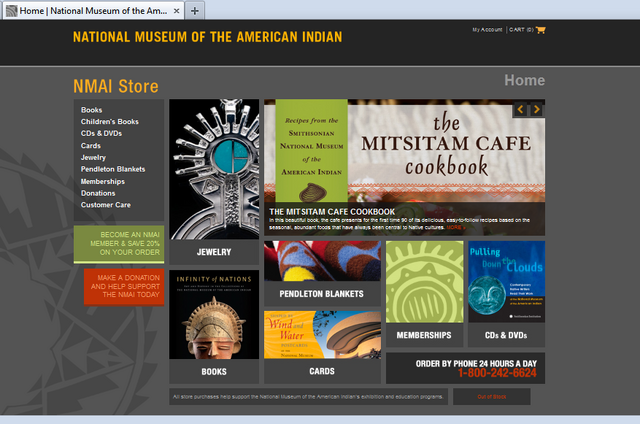640x424 pixels.
Task: Open the Infinity of Nations book cover
Action: pos(214,315)
